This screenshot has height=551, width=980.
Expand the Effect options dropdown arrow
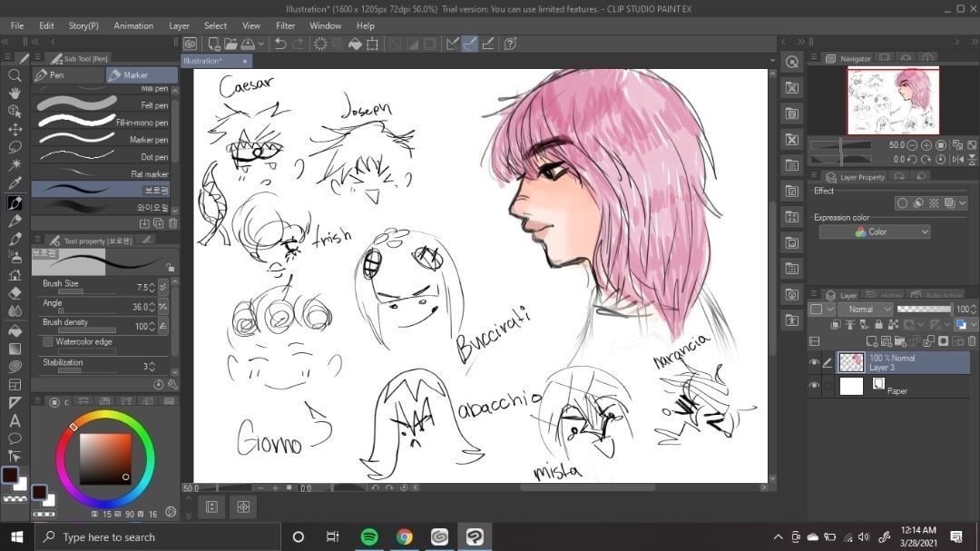click(963, 202)
